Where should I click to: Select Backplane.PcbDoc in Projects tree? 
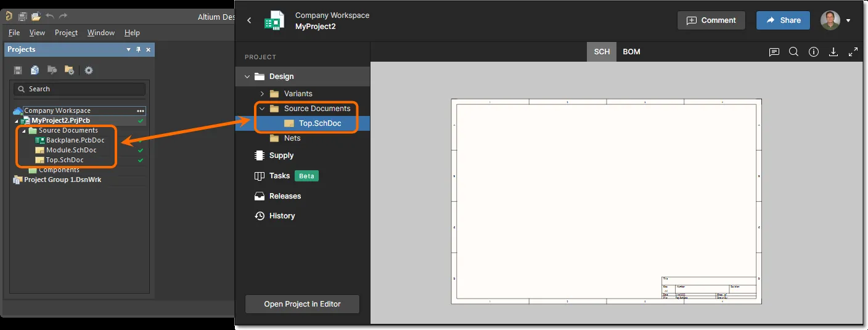pyautogui.click(x=75, y=140)
